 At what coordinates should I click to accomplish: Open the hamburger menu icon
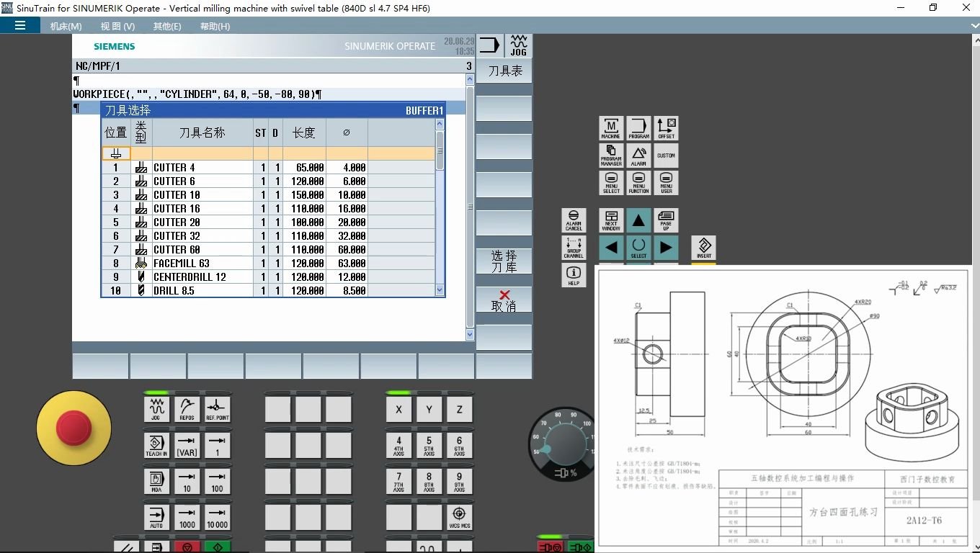coord(19,25)
